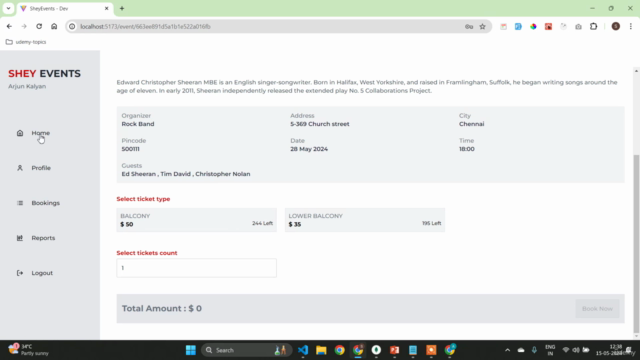Select the BALCONY $50 ticket type

point(196,220)
